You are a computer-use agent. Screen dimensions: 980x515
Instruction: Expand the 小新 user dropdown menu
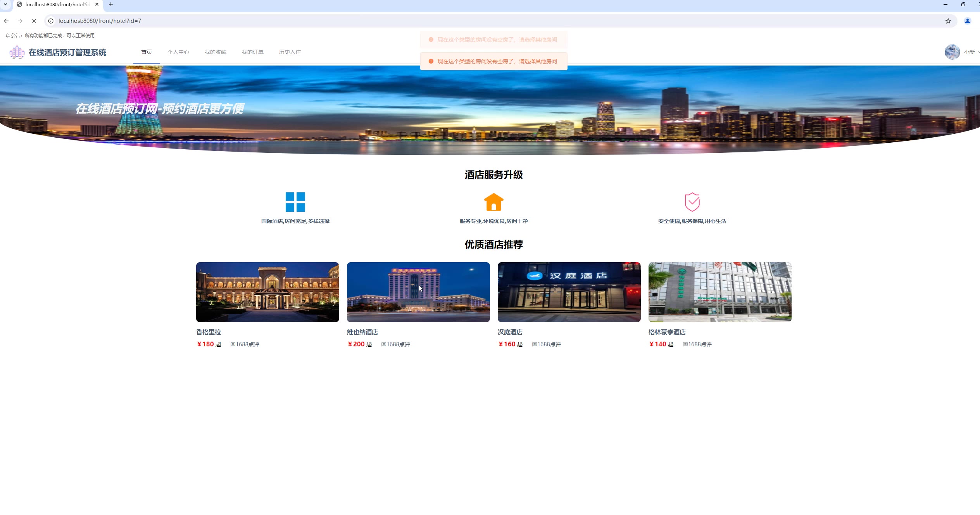point(971,52)
